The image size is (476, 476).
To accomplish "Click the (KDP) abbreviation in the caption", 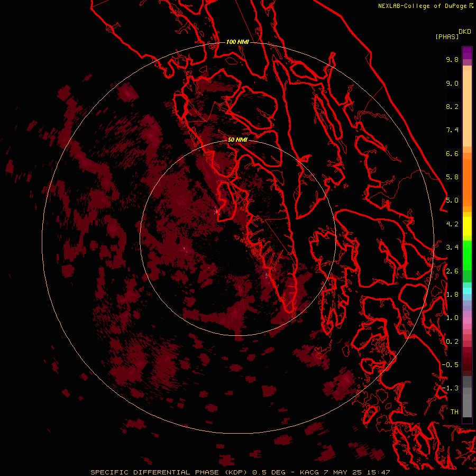I will tap(237, 472).
